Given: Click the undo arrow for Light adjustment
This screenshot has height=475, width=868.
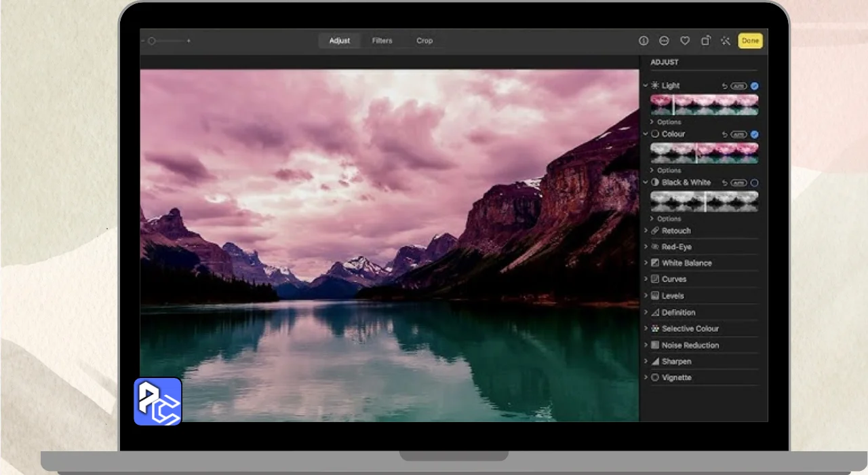Looking at the screenshot, I should [724, 86].
